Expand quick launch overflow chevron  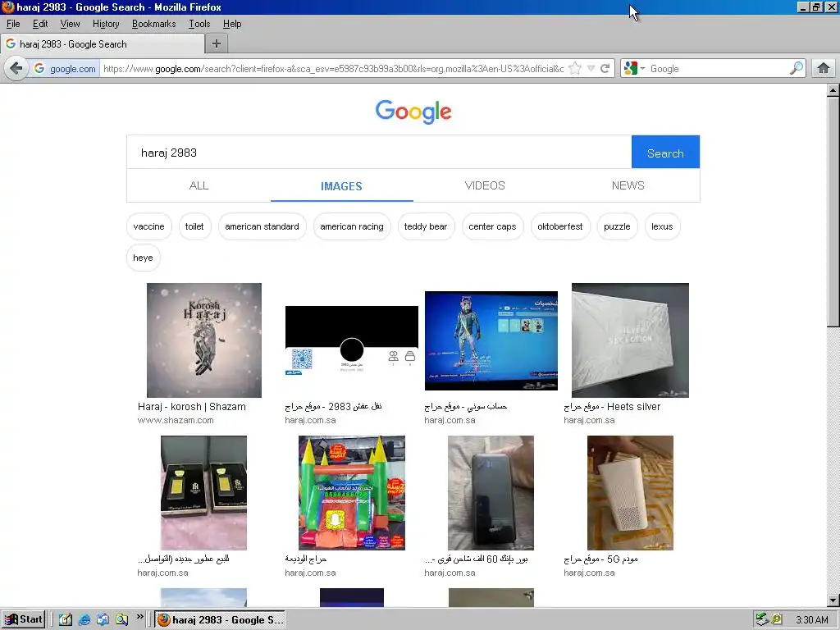pyautogui.click(x=139, y=617)
